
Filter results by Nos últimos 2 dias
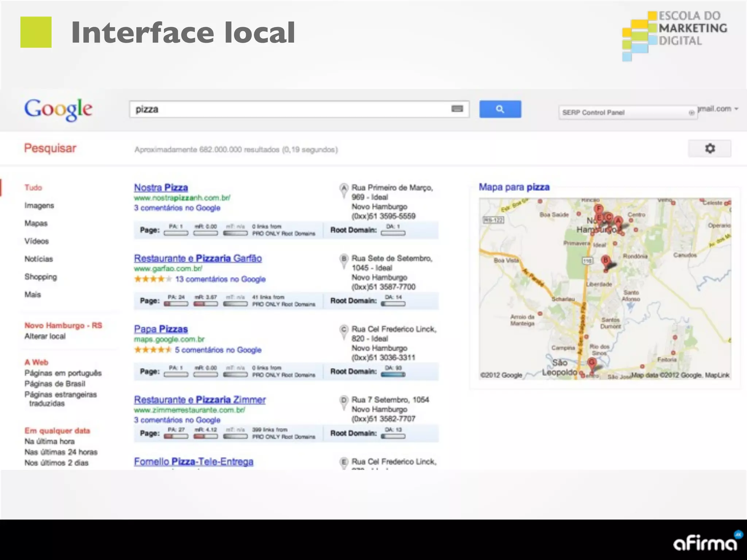pos(57,463)
